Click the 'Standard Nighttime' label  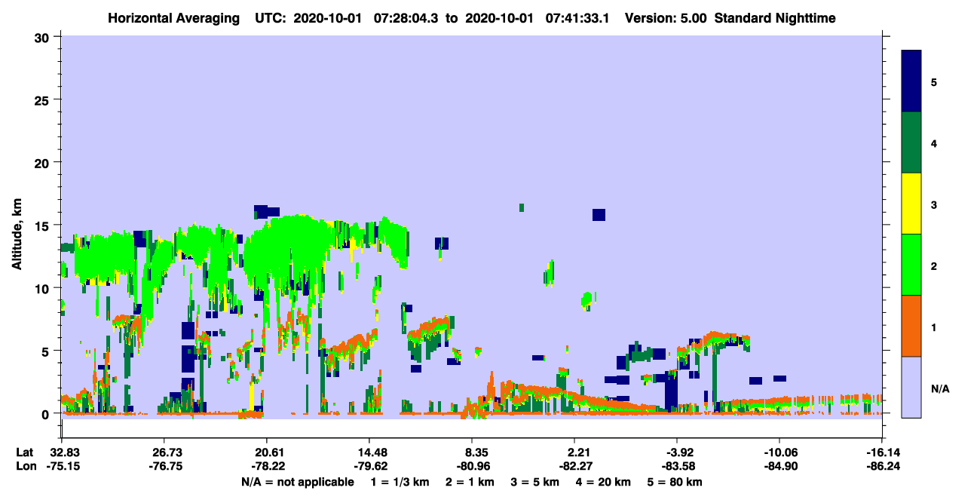[x=775, y=17]
